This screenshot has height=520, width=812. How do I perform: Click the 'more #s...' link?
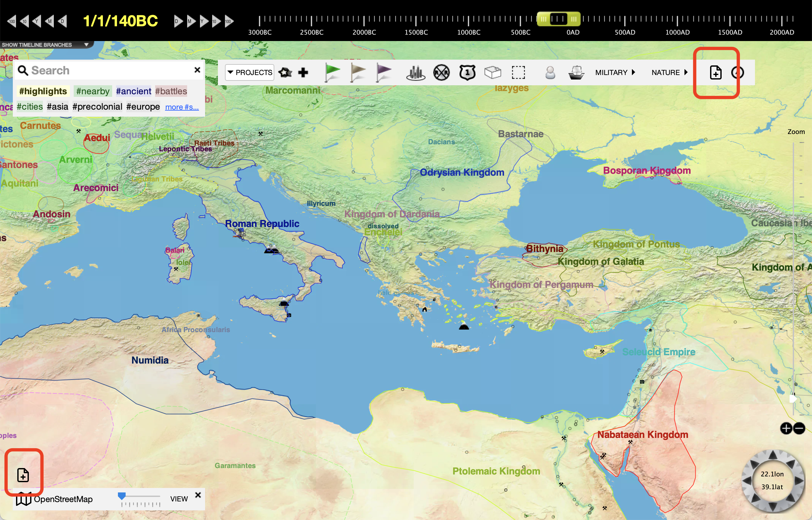tap(182, 107)
